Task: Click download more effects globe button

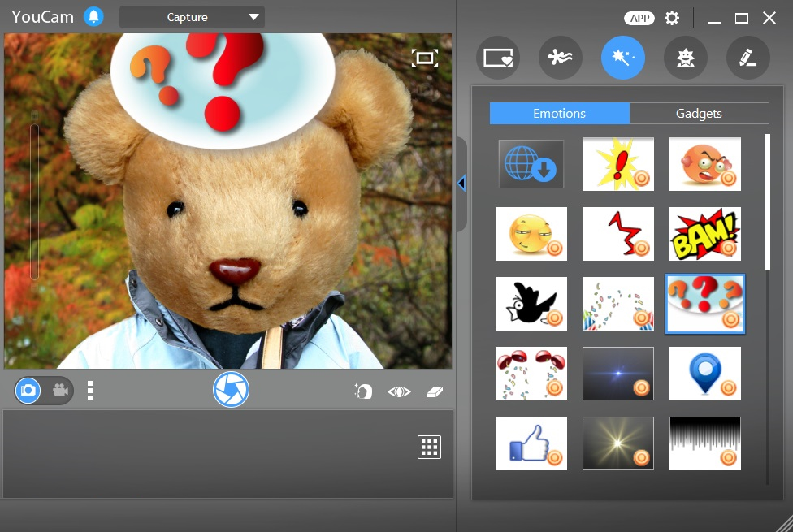Action: 531,164
